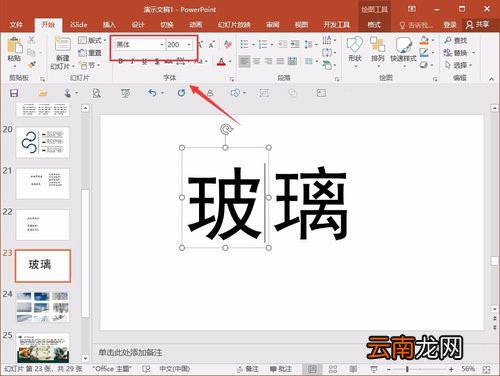The image size is (500, 376).
Task: Collapse the ribbon with the chevron
Action: 492,79
